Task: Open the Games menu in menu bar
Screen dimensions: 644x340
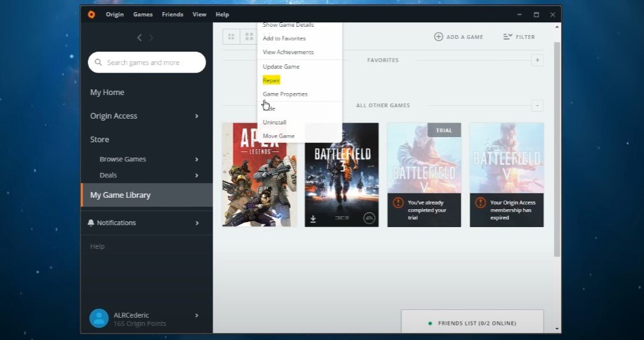Action: [x=143, y=14]
